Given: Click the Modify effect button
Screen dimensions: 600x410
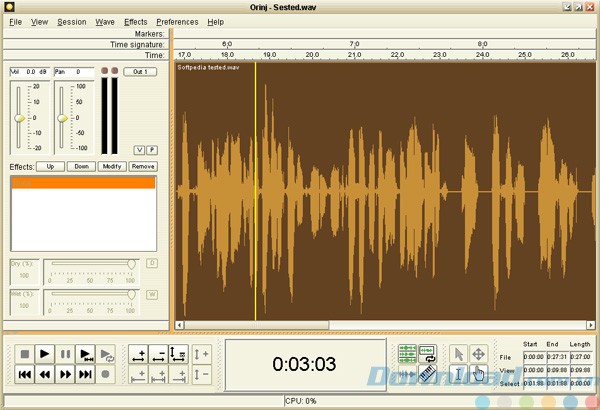Looking at the screenshot, I should pos(112,166).
